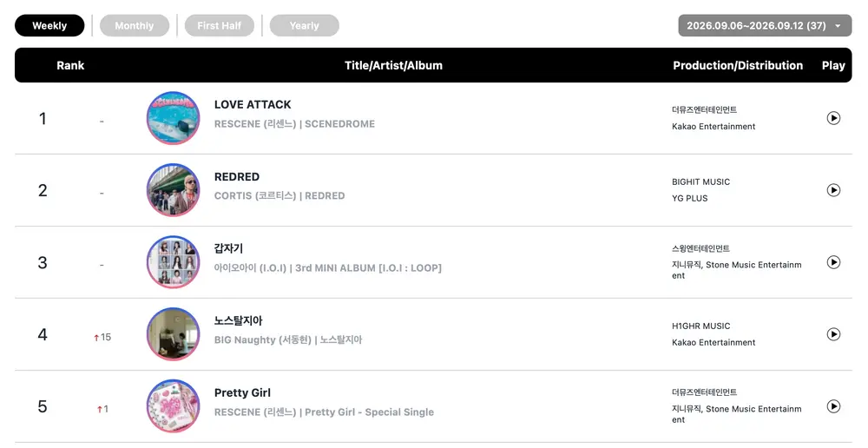
Task: Click the play icon for 갑자기
Action: tap(833, 262)
